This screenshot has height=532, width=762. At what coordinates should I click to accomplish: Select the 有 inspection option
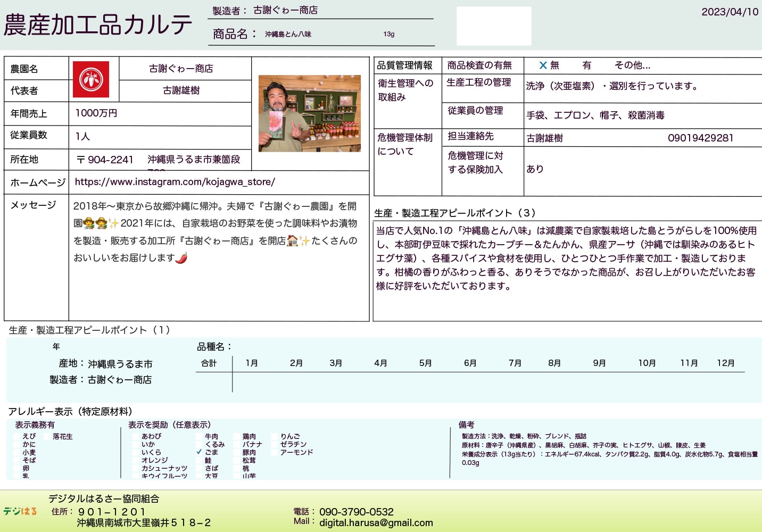click(586, 65)
